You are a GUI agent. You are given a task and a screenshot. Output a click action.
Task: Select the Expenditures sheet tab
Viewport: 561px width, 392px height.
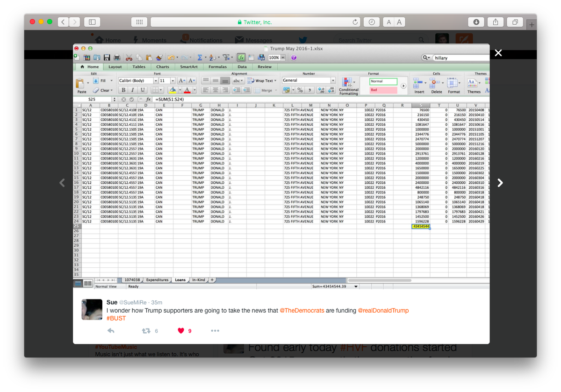point(157,280)
